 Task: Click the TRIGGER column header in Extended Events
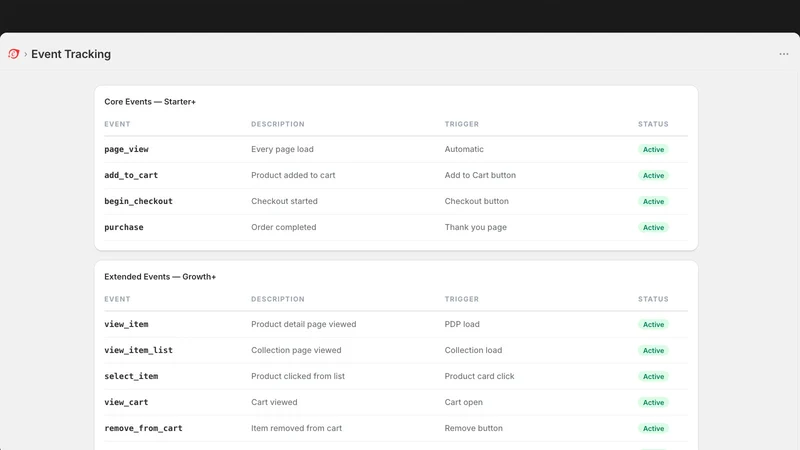pyautogui.click(x=462, y=299)
